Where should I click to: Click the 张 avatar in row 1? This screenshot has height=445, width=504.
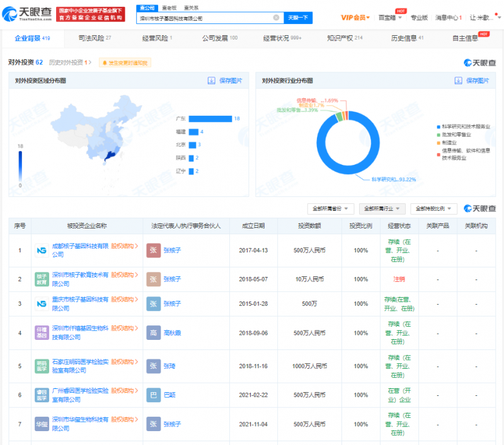[153, 251]
